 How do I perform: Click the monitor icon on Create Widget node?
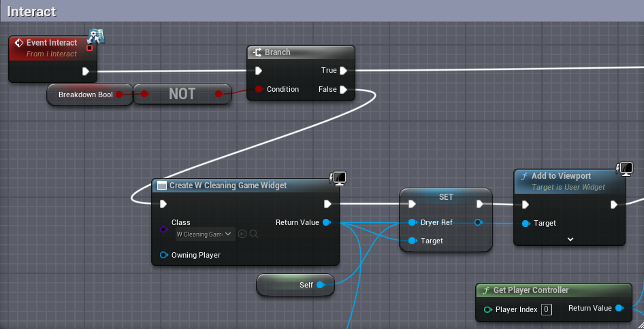coord(339,178)
